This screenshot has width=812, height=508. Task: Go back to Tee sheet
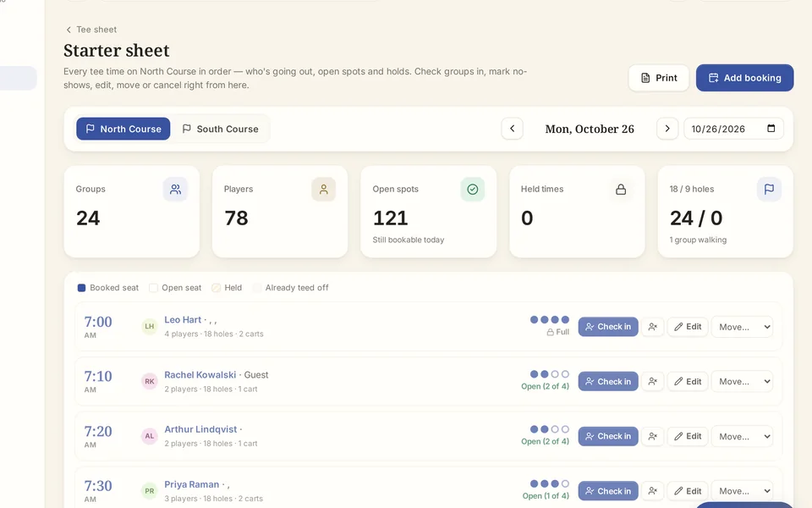click(91, 30)
